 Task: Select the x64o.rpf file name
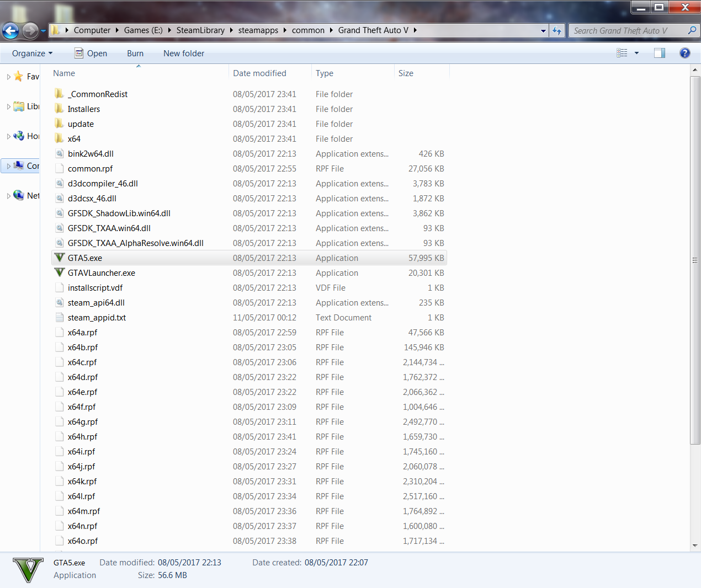coord(83,541)
